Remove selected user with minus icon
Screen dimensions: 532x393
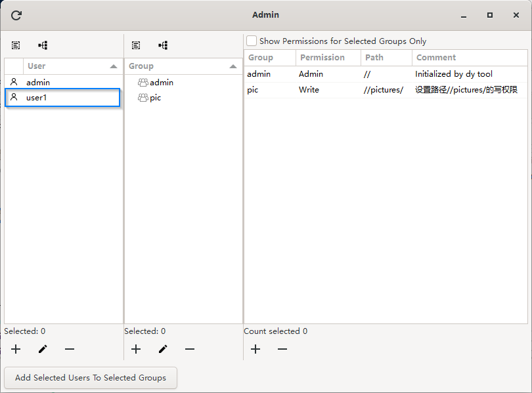70,349
